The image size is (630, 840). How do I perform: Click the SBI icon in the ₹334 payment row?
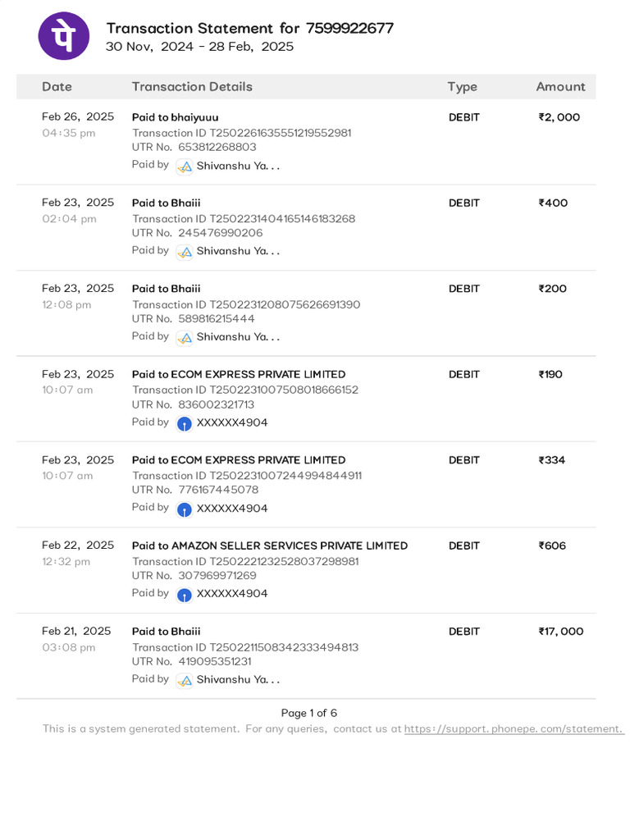point(185,509)
